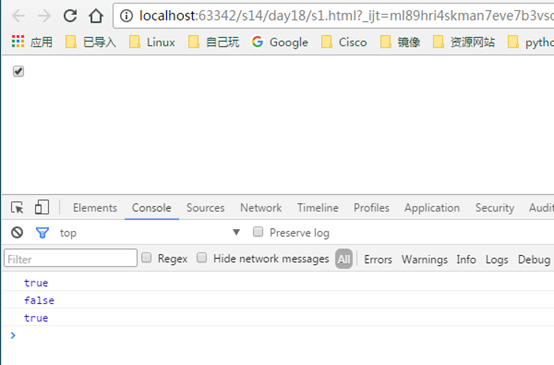
Task: Select the Console tab
Action: click(x=152, y=208)
